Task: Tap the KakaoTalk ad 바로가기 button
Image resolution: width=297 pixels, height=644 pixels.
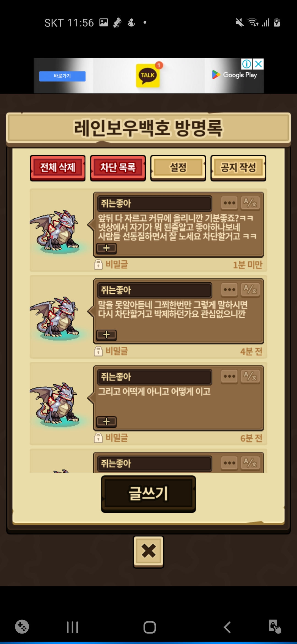Action: tap(62, 76)
